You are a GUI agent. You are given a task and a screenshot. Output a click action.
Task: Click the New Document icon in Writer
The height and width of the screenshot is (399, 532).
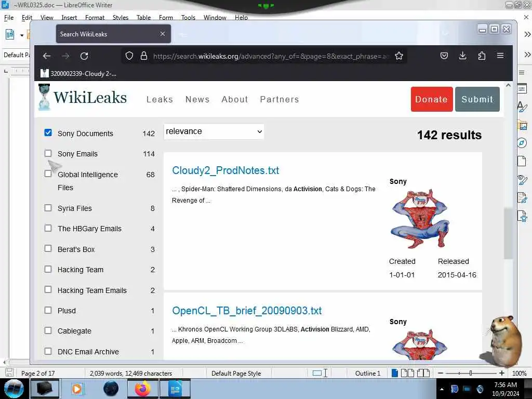point(10,34)
